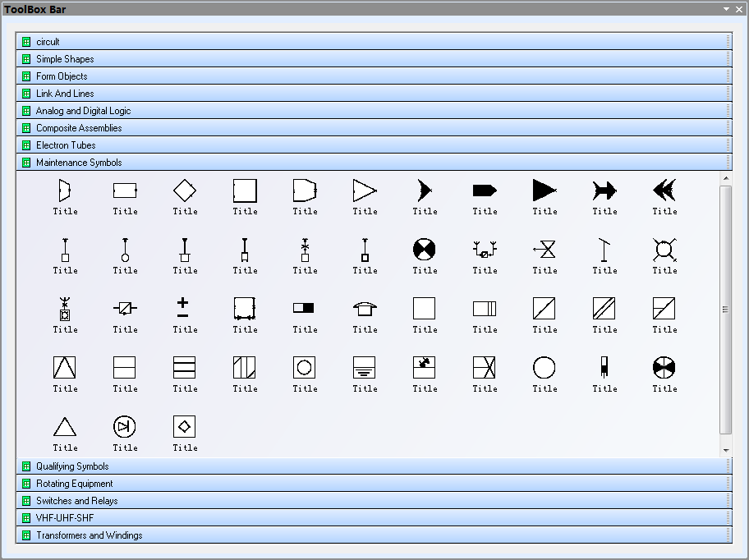Screen dimensions: 749x560
Task: Choose the double left-pointing arrow symbol
Action: (x=664, y=190)
